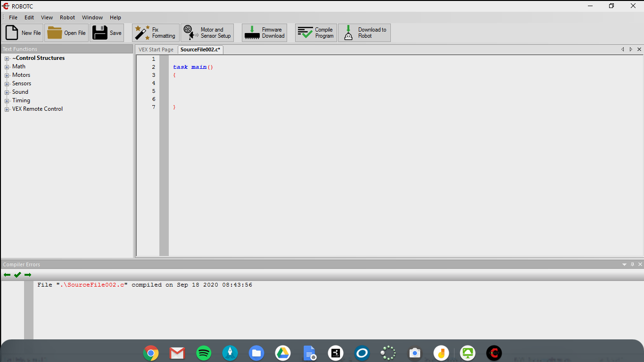Select the Sound tree label
This screenshot has height=362, width=644.
pos(20,92)
